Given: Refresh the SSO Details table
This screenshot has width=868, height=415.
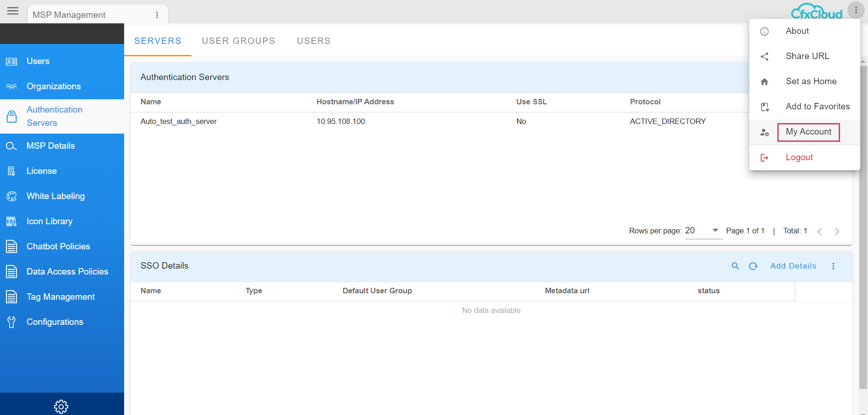Looking at the screenshot, I should [753, 266].
